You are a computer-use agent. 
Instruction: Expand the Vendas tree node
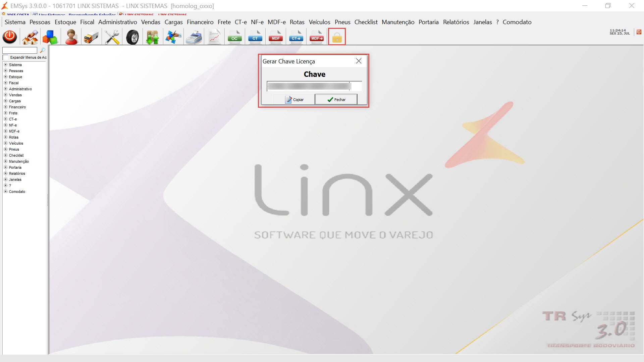[x=5, y=95]
